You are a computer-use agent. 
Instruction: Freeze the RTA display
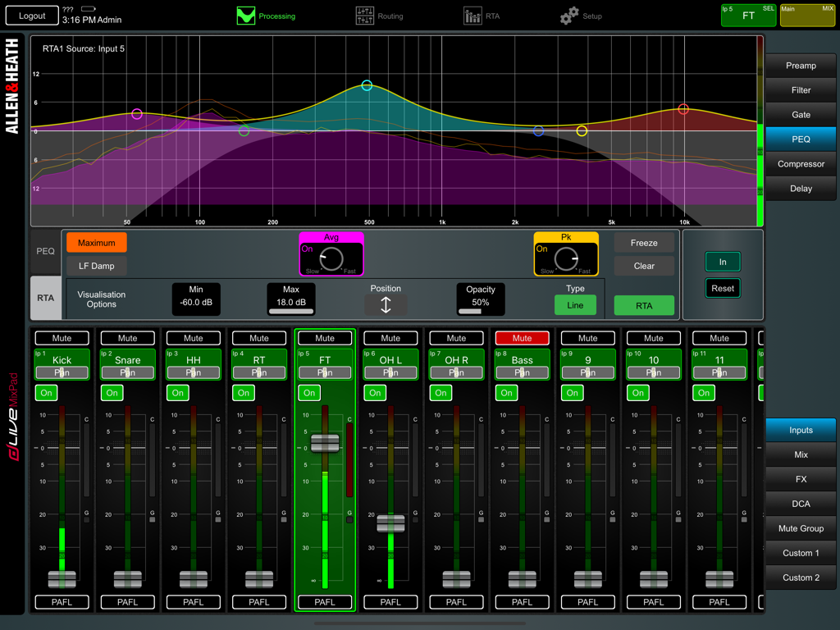(645, 242)
